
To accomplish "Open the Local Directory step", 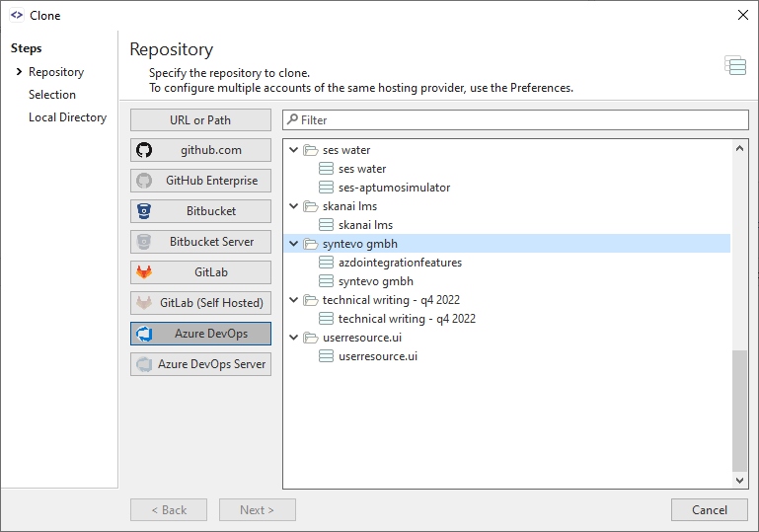I will pos(67,117).
